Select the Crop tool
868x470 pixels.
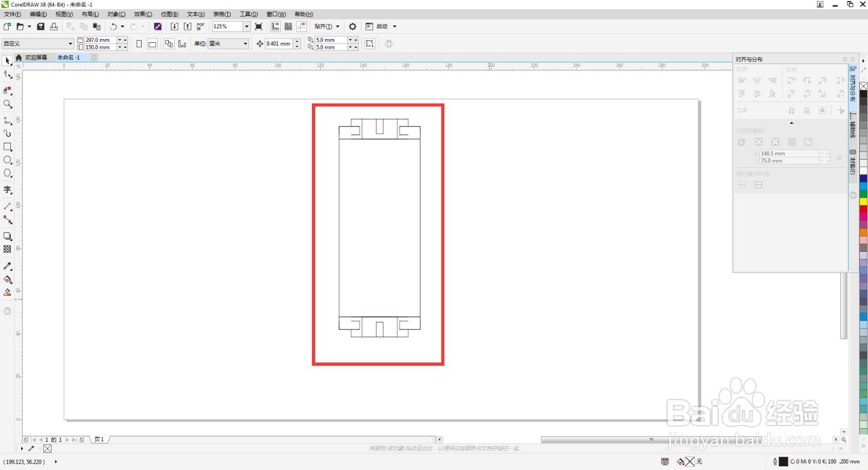tap(8, 91)
